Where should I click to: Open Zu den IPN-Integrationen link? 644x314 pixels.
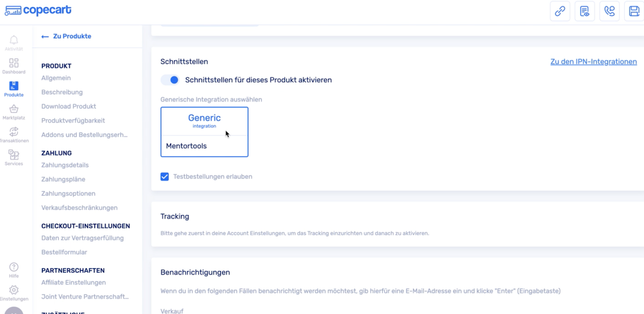593,62
